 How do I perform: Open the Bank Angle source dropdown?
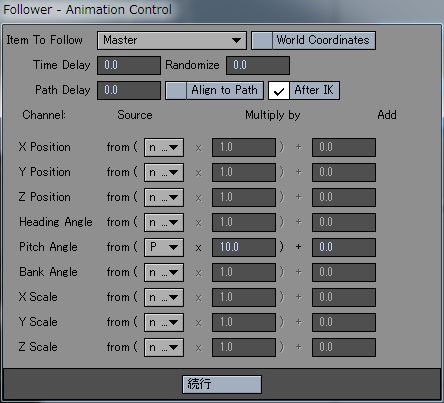(164, 272)
